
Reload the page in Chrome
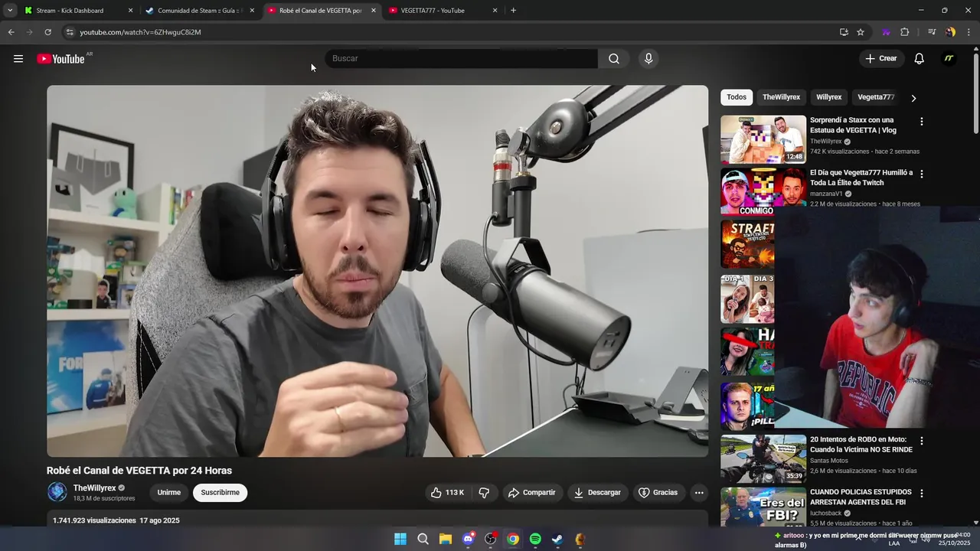click(x=47, y=32)
